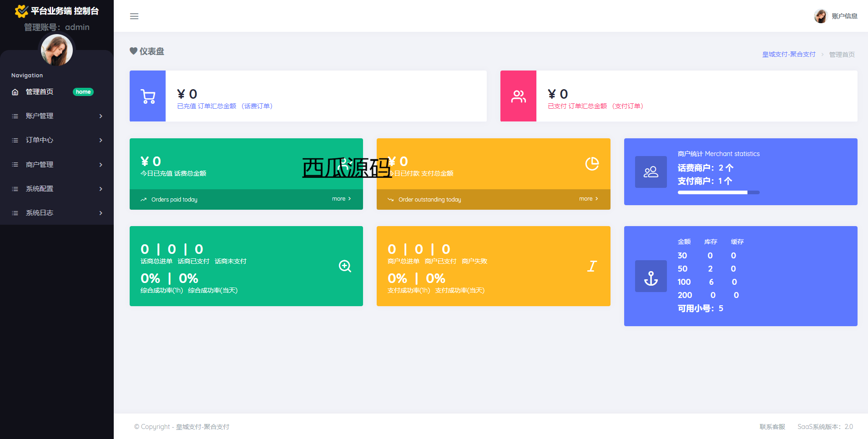868x439 pixels.
Task: Open the 账户管理 menu item
Action: (x=57, y=116)
